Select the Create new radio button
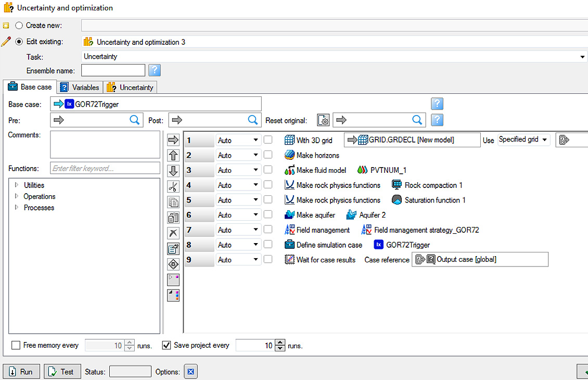 click(x=19, y=25)
